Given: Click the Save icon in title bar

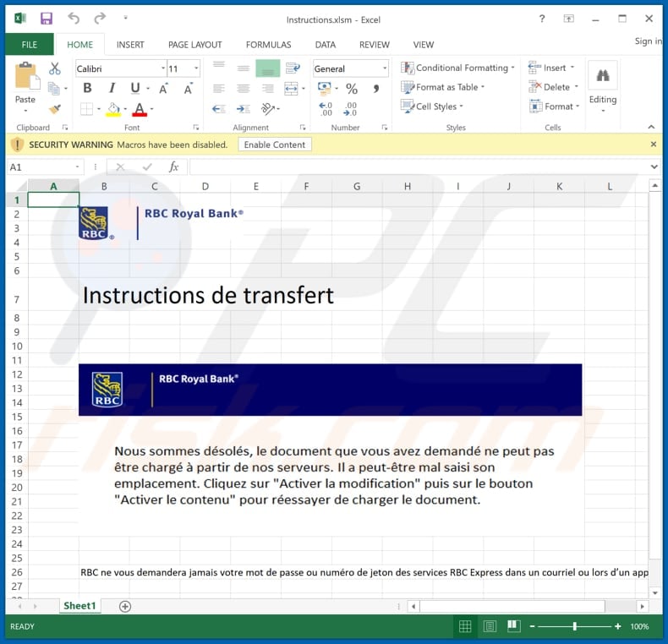Looking at the screenshot, I should pos(46,19).
